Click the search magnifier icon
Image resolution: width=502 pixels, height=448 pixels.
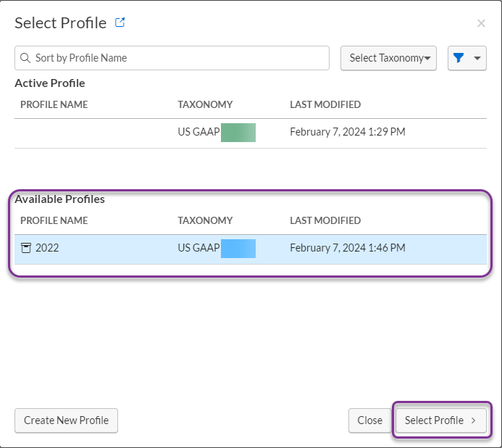click(25, 58)
